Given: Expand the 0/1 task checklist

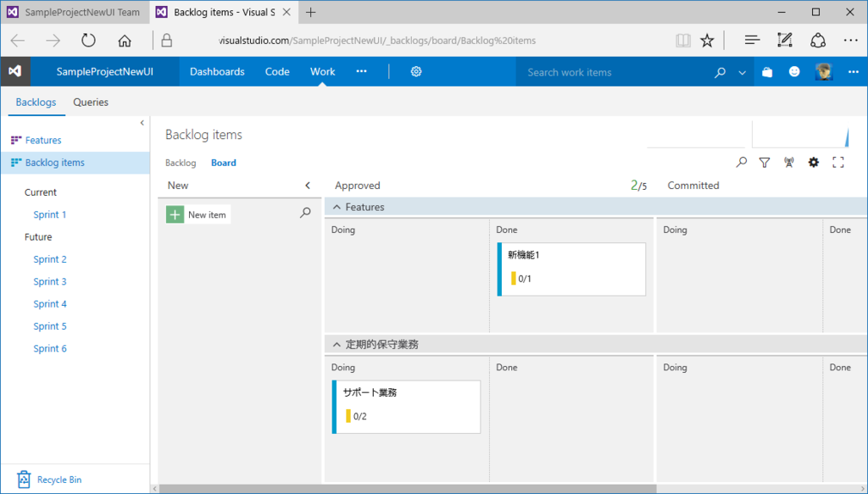Looking at the screenshot, I should [521, 278].
